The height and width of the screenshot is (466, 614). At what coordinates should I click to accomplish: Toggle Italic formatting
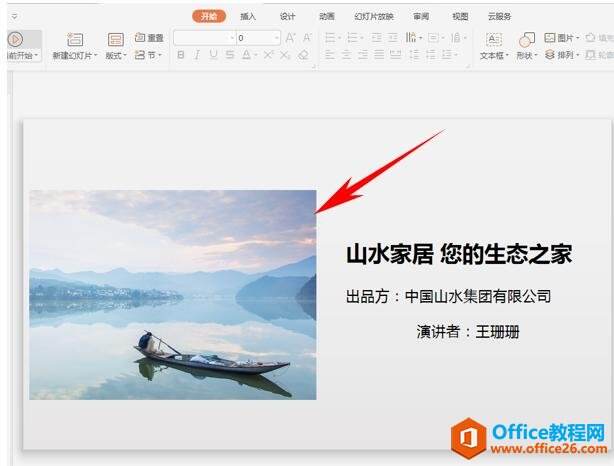pyautogui.click(x=197, y=55)
